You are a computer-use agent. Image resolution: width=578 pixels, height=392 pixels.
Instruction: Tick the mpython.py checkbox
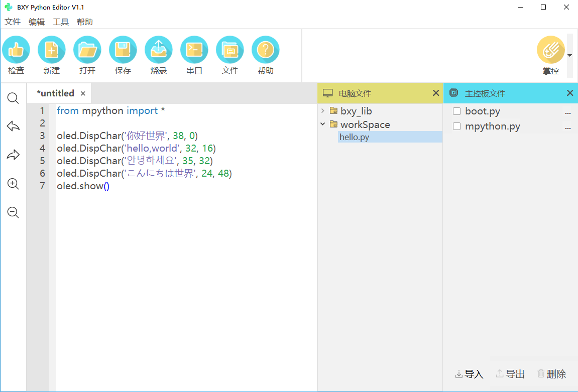coord(456,126)
